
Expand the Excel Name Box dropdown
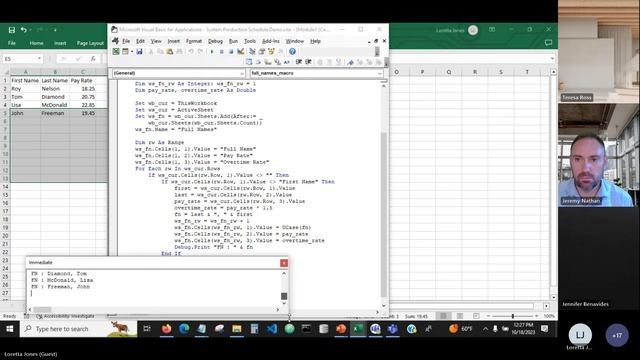(x=39, y=59)
